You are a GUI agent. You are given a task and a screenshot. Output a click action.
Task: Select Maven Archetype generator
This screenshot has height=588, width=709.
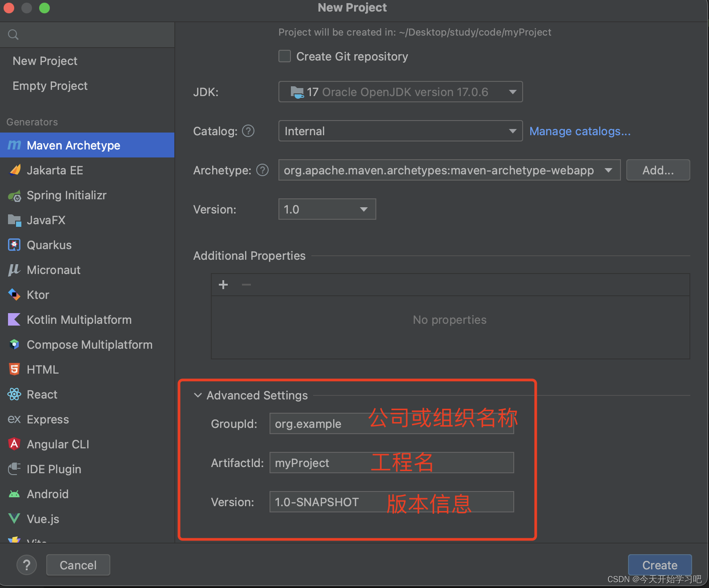click(x=87, y=145)
